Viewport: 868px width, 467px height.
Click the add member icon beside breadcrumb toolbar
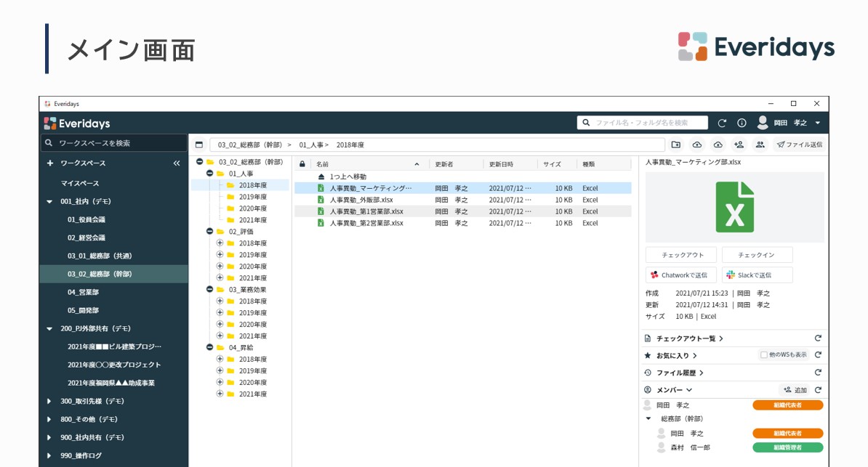tap(739, 145)
